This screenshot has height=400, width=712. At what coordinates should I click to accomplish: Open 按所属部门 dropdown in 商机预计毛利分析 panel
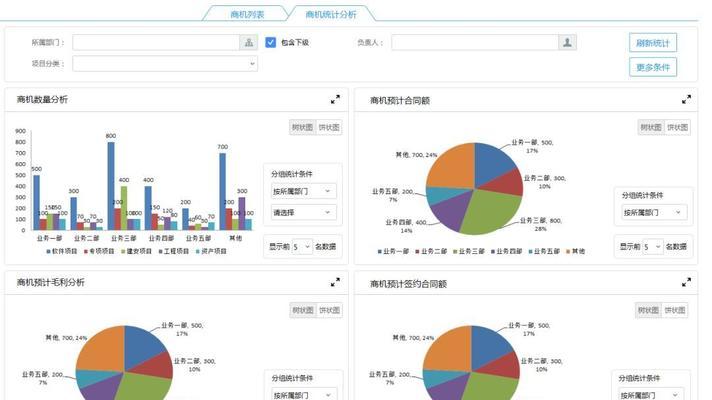click(x=304, y=395)
